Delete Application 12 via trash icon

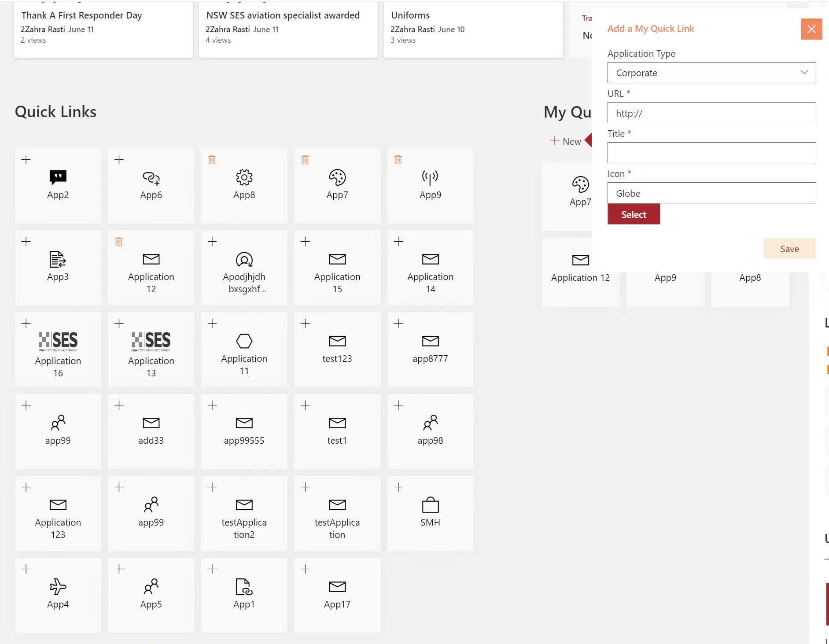(119, 242)
